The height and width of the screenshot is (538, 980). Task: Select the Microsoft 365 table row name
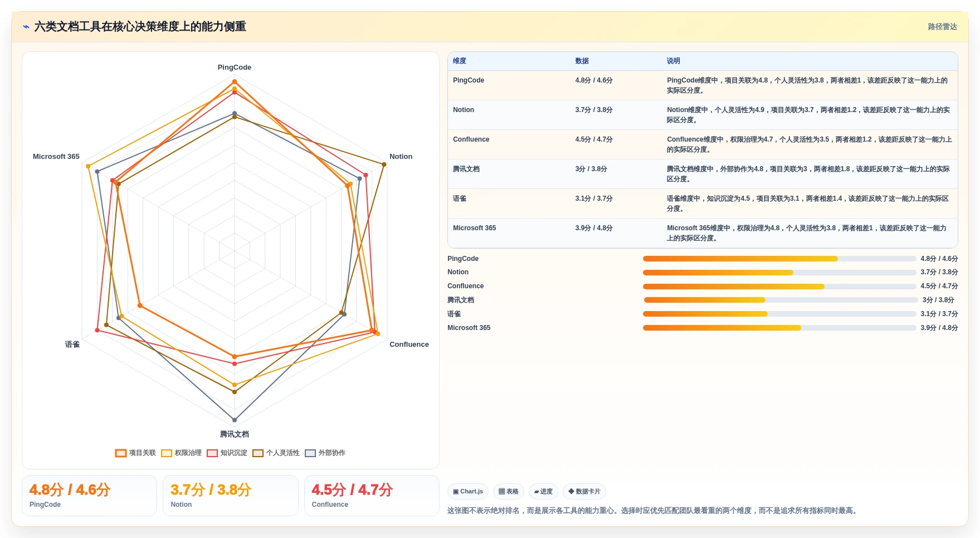(475, 228)
